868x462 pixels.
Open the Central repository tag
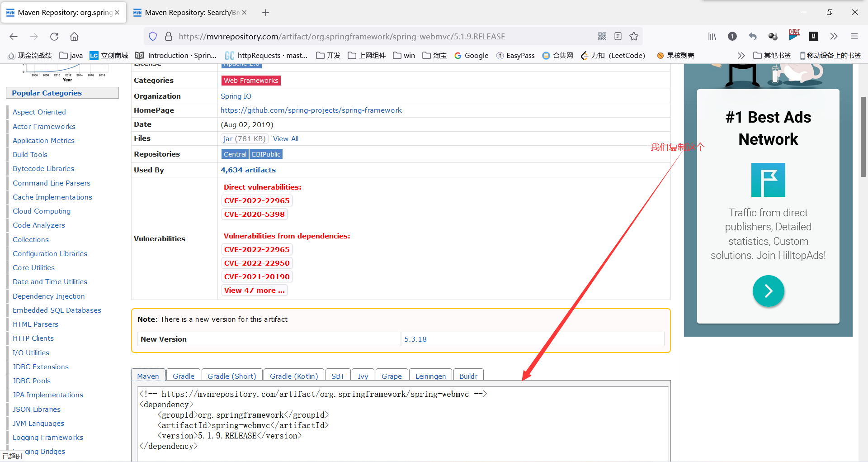click(235, 154)
